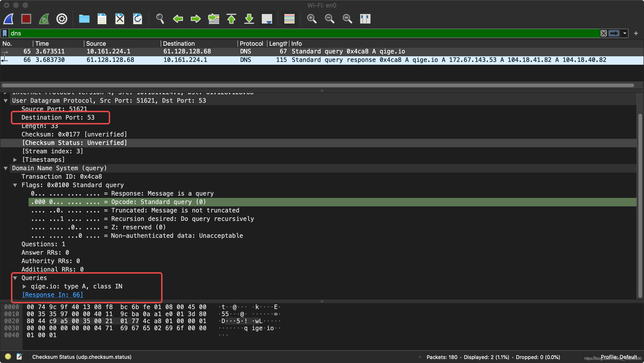644x363 pixels.
Task: Select Truncated: Message is not truncated
Action: tap(135, 210)
